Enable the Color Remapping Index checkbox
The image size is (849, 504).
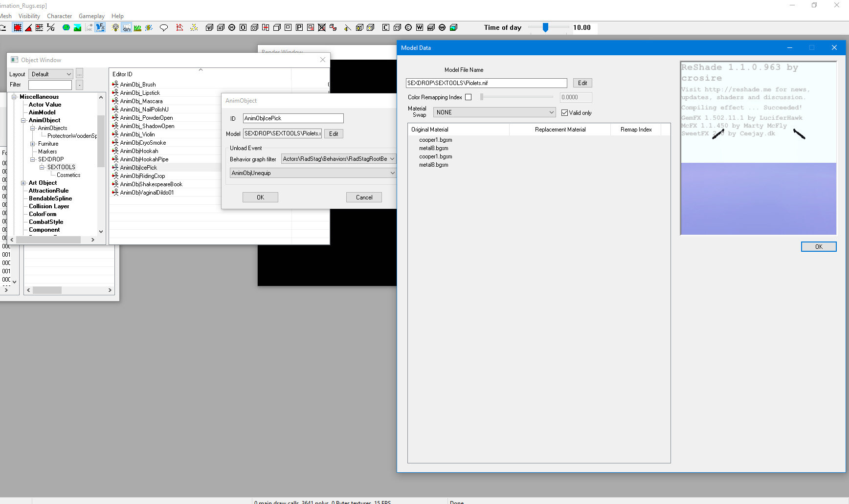coord(469,97)
